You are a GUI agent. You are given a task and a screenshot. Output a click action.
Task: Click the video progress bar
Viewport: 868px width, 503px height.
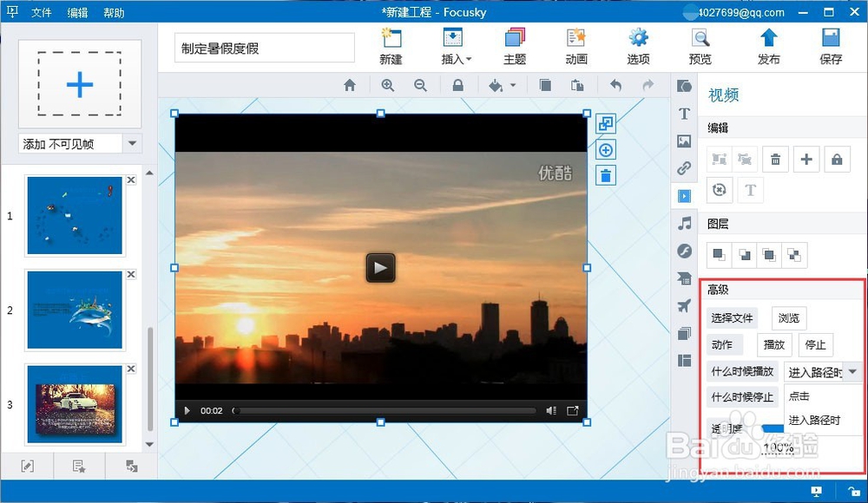pyautogui.click(x=385, y=410)
